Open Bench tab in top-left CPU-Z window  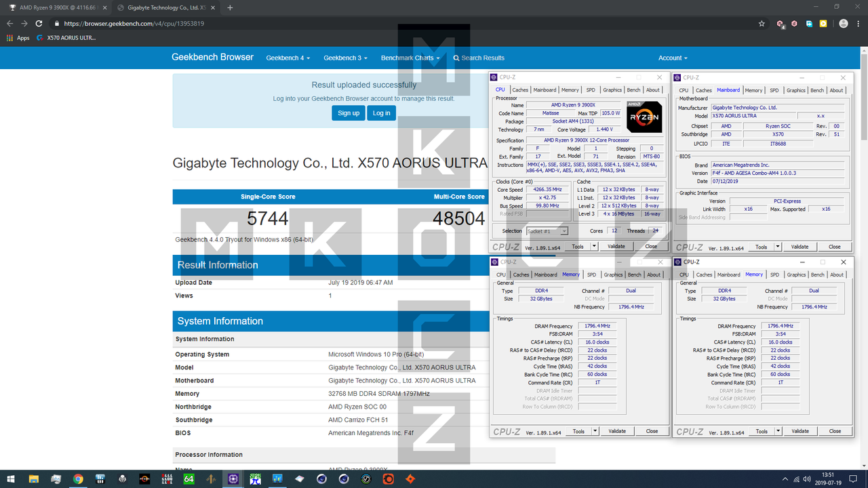[x=633, y=89]
